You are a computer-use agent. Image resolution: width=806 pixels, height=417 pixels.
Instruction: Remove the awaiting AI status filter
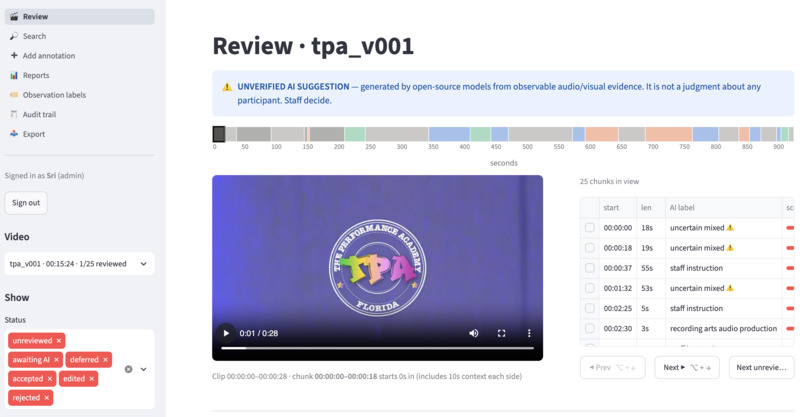click(x=57, y=359)
